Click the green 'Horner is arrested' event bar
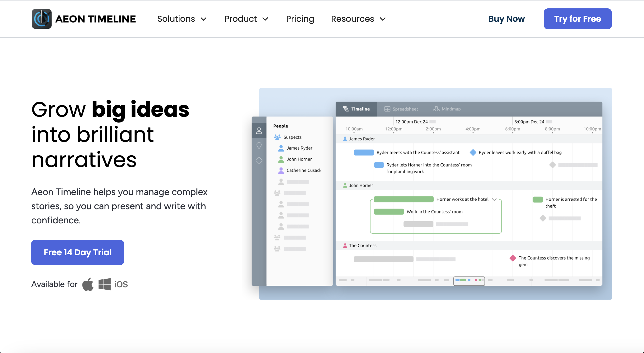 point(538,200)
